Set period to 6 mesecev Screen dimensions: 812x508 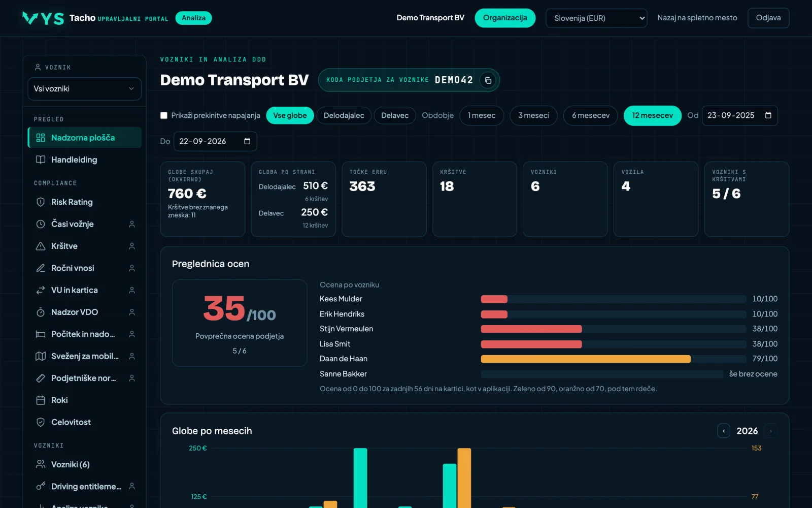pos(591,115)
